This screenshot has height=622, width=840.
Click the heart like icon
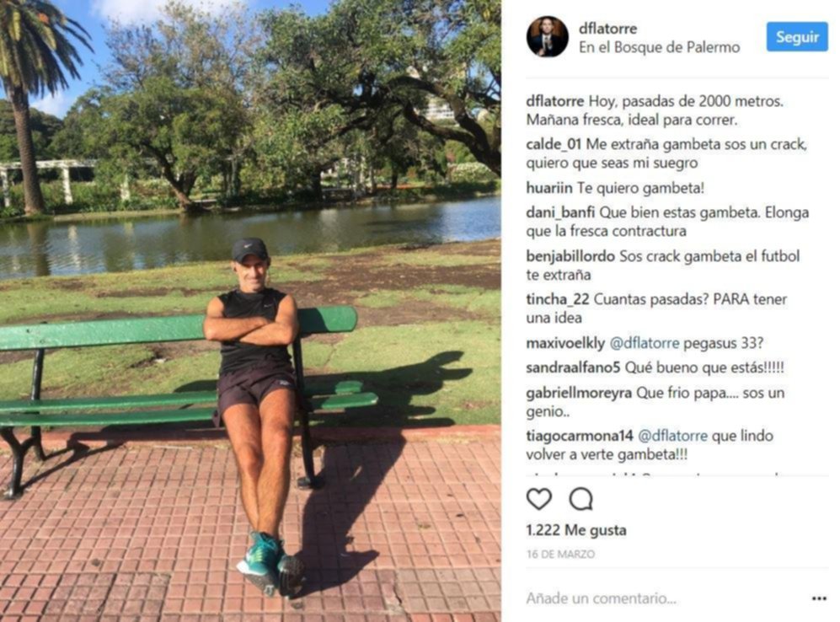(x=539, y=499)
